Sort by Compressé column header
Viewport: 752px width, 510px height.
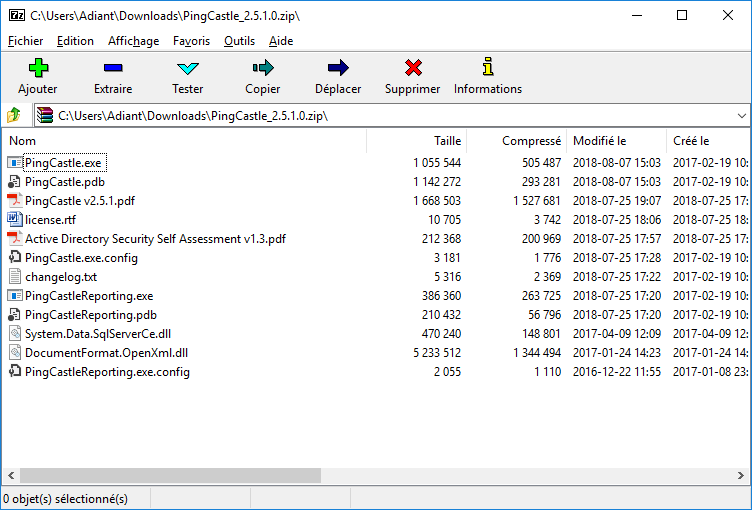pos(517,141)
